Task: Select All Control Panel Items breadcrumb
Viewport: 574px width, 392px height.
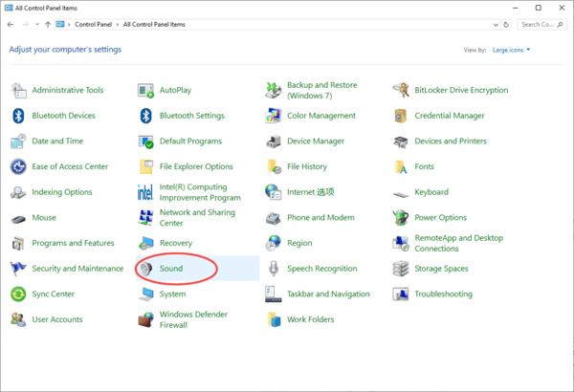Action: point(154,25)
